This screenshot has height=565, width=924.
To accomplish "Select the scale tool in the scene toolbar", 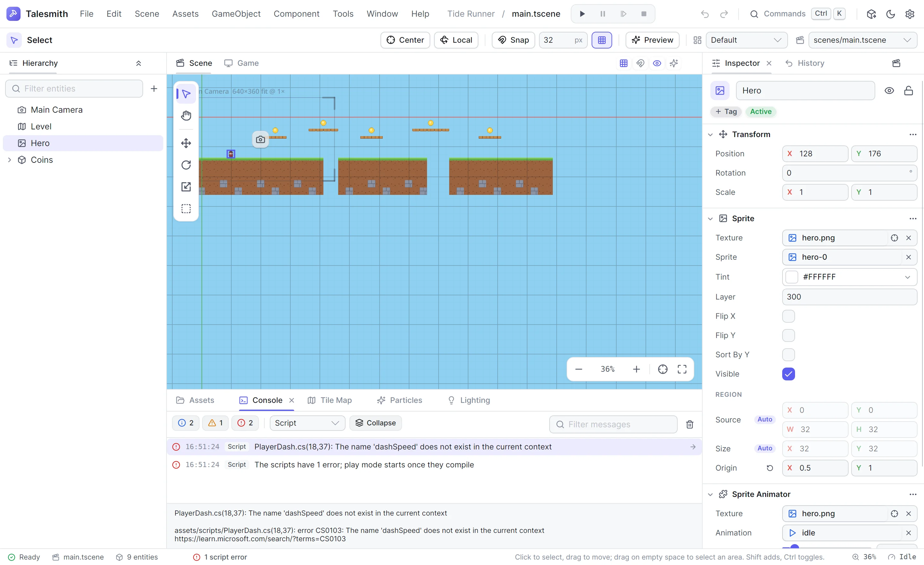I will (186, 187).
